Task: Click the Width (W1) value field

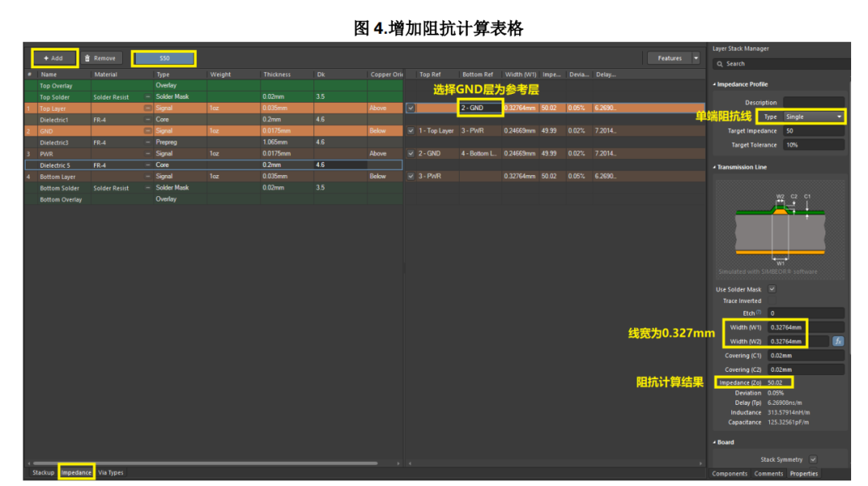Action: (x=806, y=328)
